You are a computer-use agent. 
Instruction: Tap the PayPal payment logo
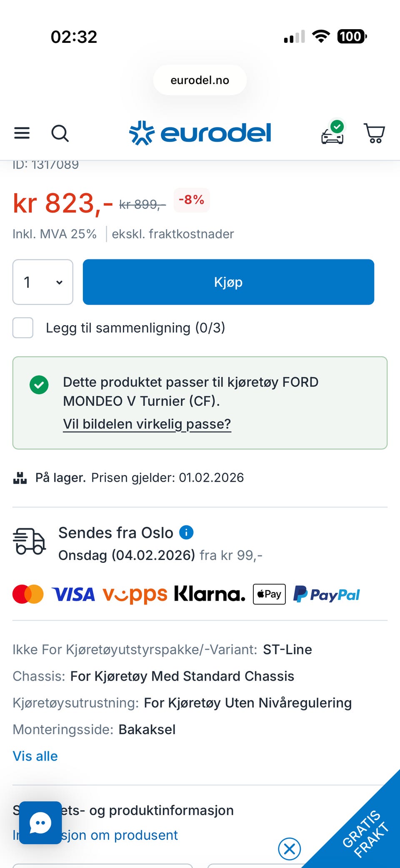click(x=326, y=594)
